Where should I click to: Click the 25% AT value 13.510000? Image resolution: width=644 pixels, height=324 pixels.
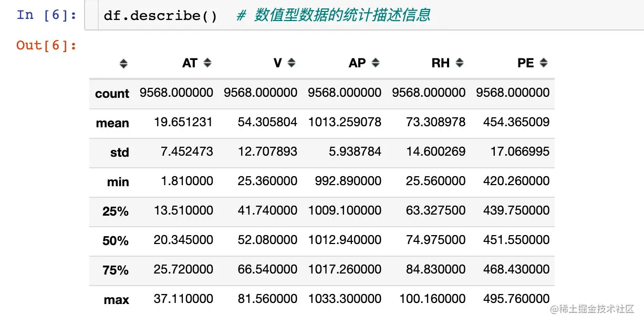[x=183, y=210]
